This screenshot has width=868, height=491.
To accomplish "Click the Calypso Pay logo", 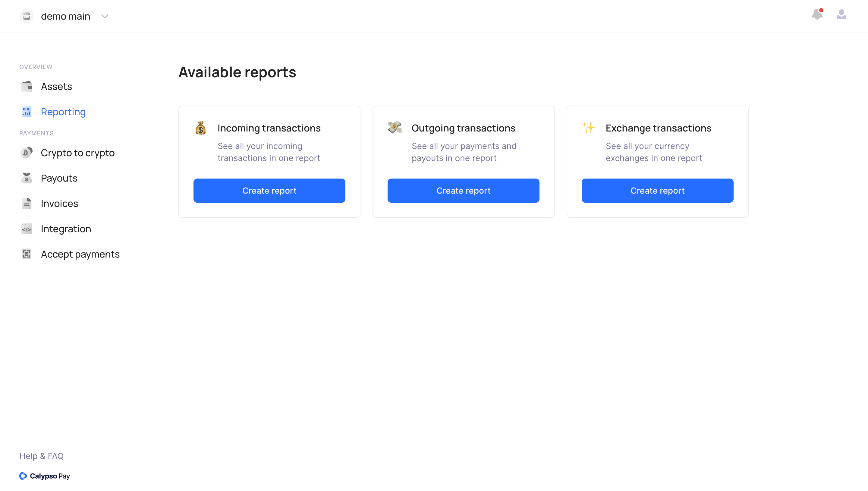I will tap(45, 476).
